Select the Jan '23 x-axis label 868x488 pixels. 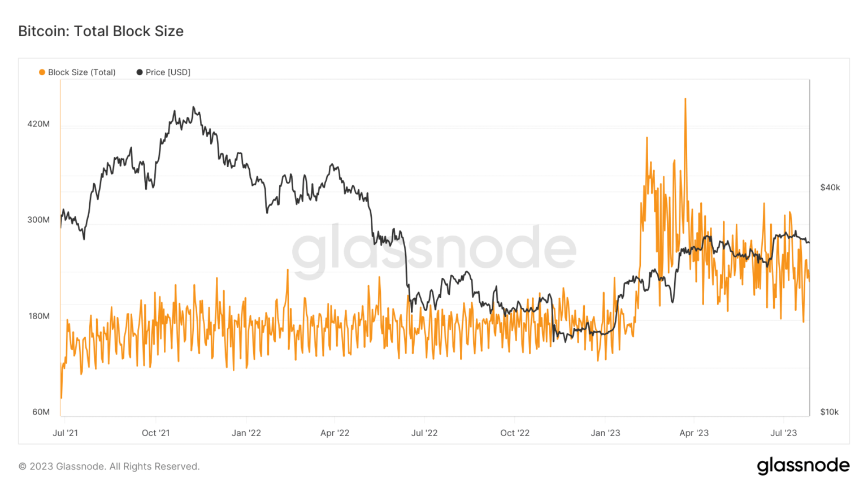point(605,433)
